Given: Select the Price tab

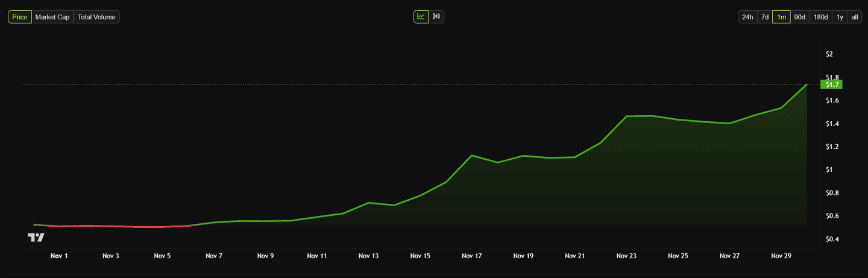Looking at the screenshot, I should coord(20,17).
